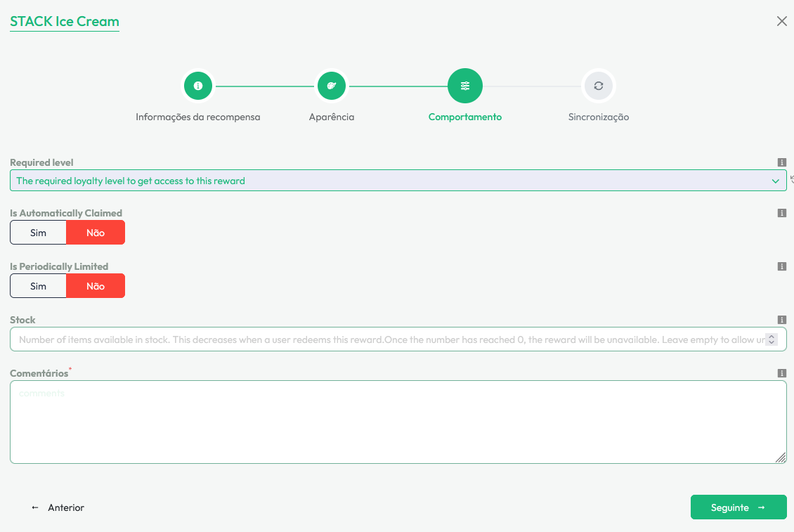The height and width of the screenshot is (532, 794).
Task: Click the Stock number spinner arrows
Action: (772, 339)
